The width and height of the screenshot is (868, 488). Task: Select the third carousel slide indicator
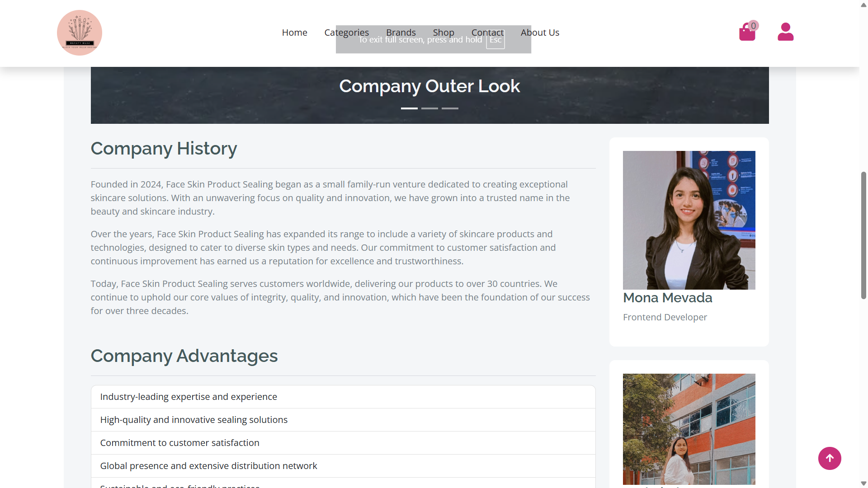coord(450,108)
